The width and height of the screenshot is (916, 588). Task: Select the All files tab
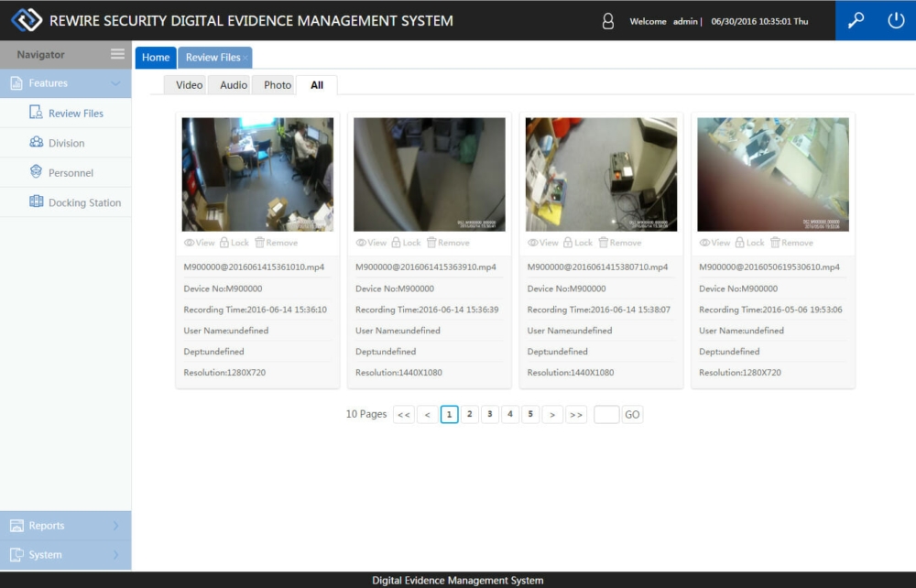[x=317, y=84]
